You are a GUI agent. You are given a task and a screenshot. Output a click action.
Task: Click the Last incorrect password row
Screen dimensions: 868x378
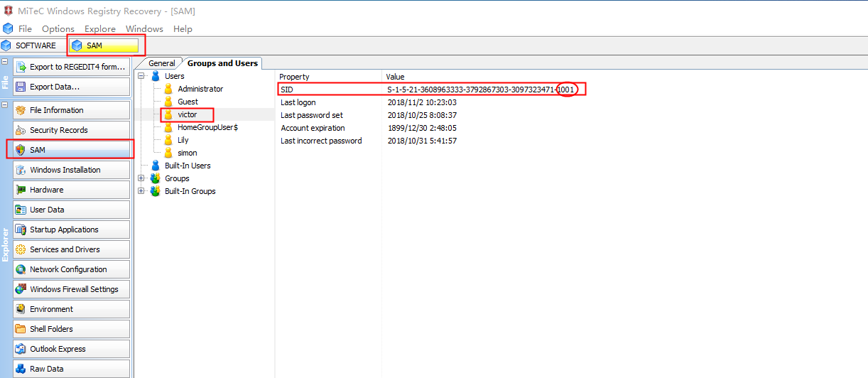pos(571,141)
